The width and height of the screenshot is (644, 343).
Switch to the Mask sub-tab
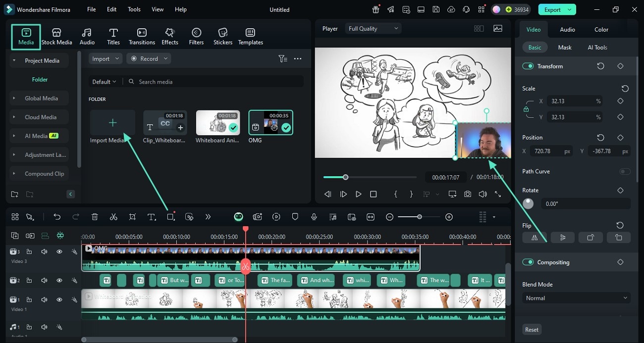pyautogui.click(x=565, y=48)
